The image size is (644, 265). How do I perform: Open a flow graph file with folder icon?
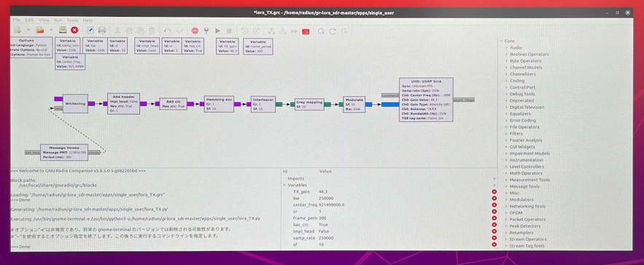tap(40, 30)
